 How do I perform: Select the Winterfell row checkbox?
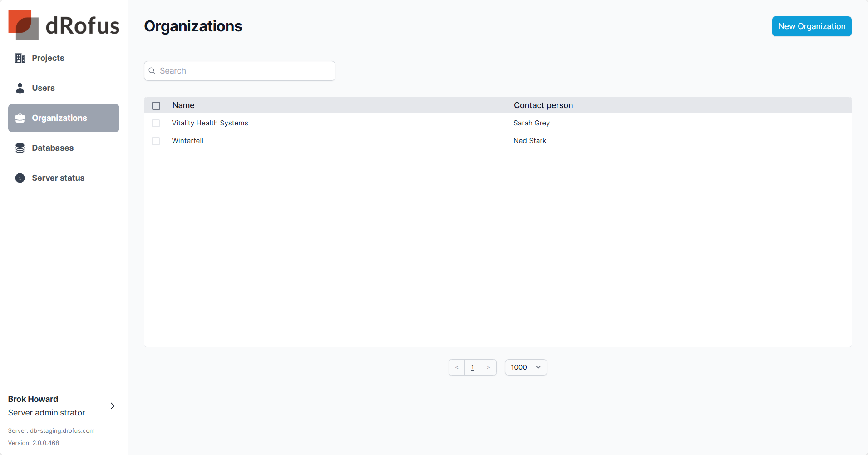(x=156, y=141)
